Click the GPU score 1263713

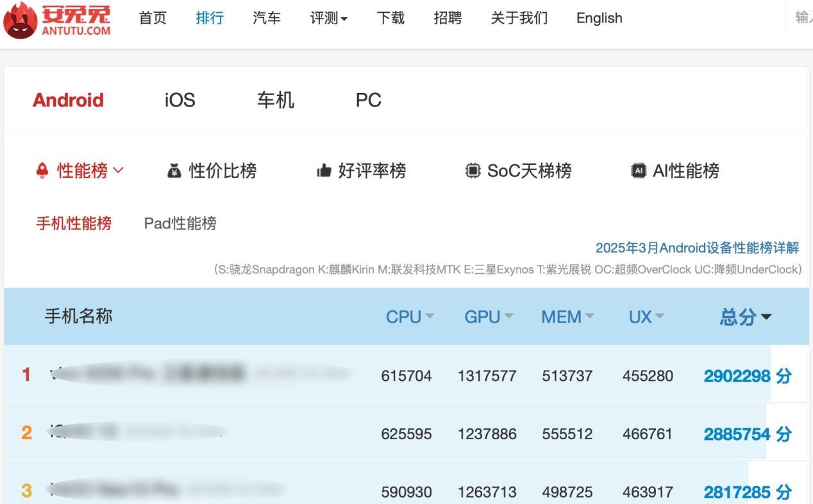pyautogui.click(x=487, y=492)
